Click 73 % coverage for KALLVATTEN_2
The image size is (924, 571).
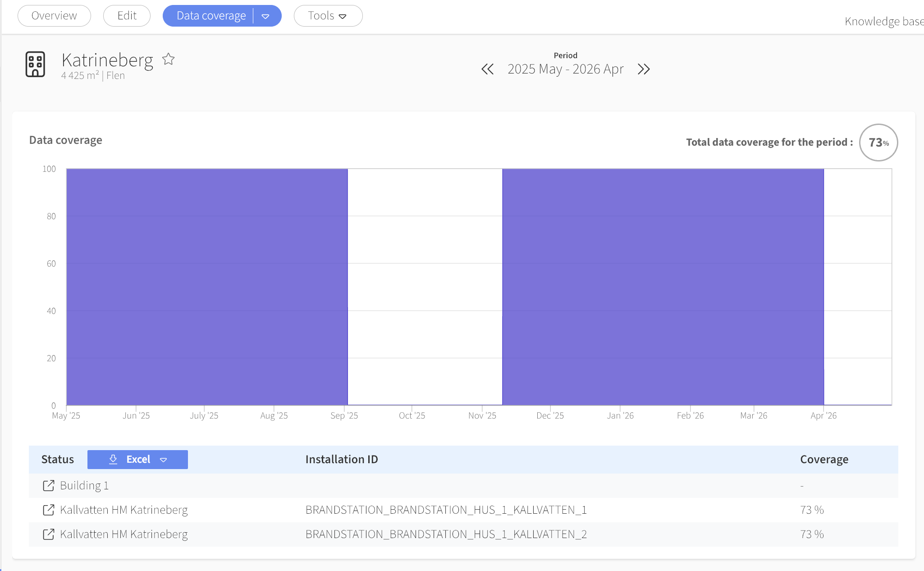pos(812,534)
